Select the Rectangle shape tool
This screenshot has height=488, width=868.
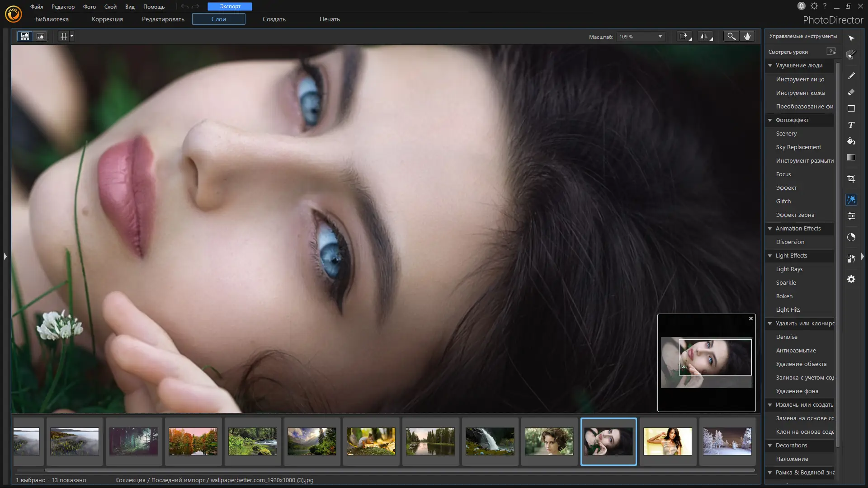tap(851, 108)
